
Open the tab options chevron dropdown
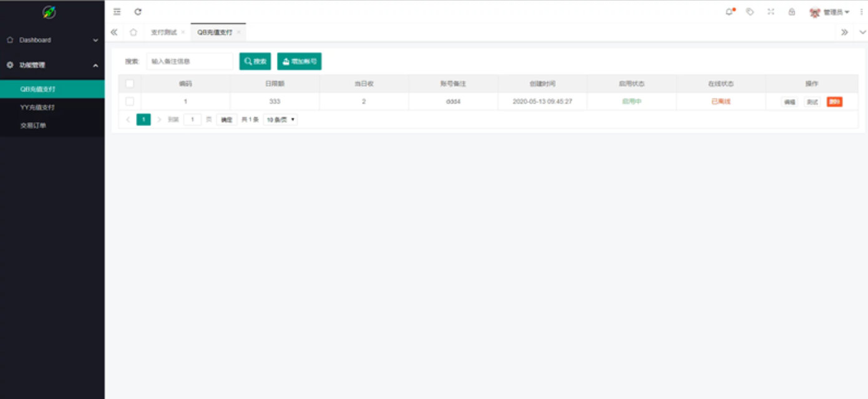coord(862,32)
